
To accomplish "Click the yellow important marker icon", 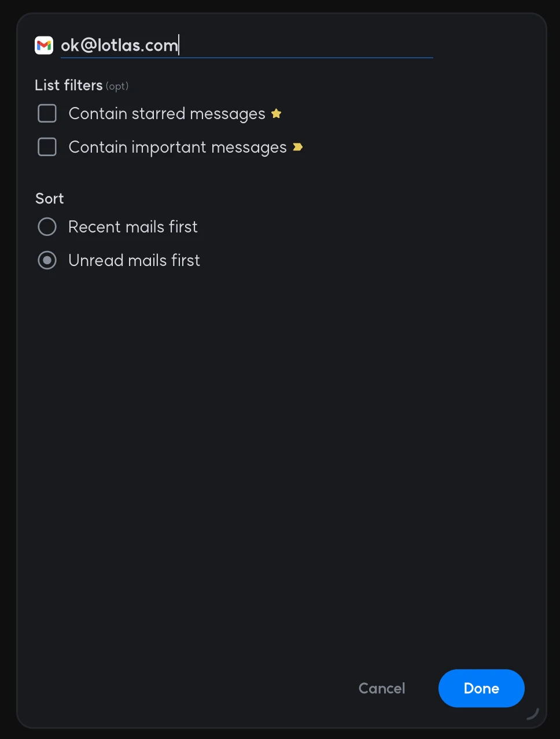I will coord(297,147).
